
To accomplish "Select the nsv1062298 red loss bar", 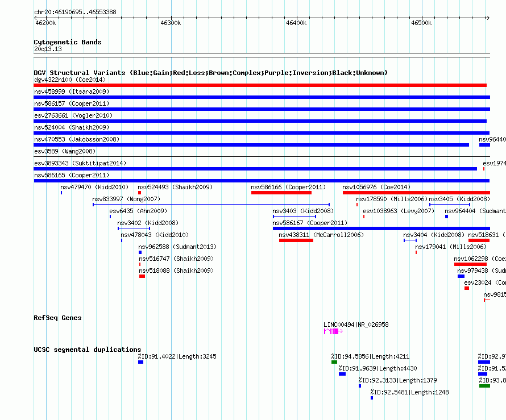I will tap(471, 264).
